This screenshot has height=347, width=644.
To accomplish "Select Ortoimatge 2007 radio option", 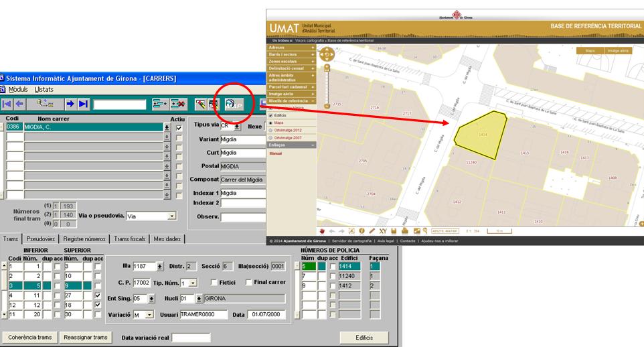I will [x=270, y=138].
